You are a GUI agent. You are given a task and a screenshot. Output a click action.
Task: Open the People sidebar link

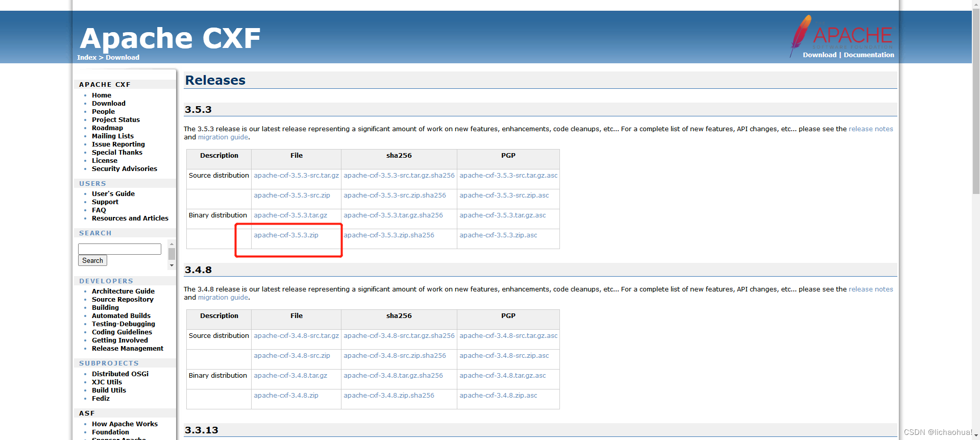(103, 112)
